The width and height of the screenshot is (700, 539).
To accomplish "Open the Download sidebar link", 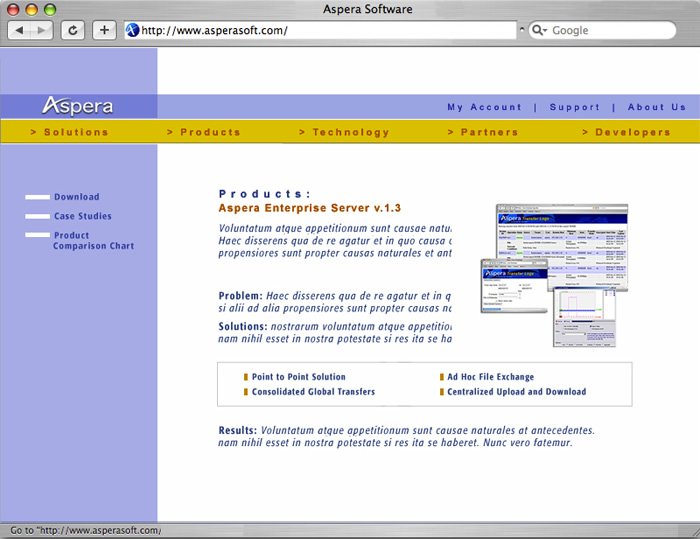I will (x=77, y=197).
